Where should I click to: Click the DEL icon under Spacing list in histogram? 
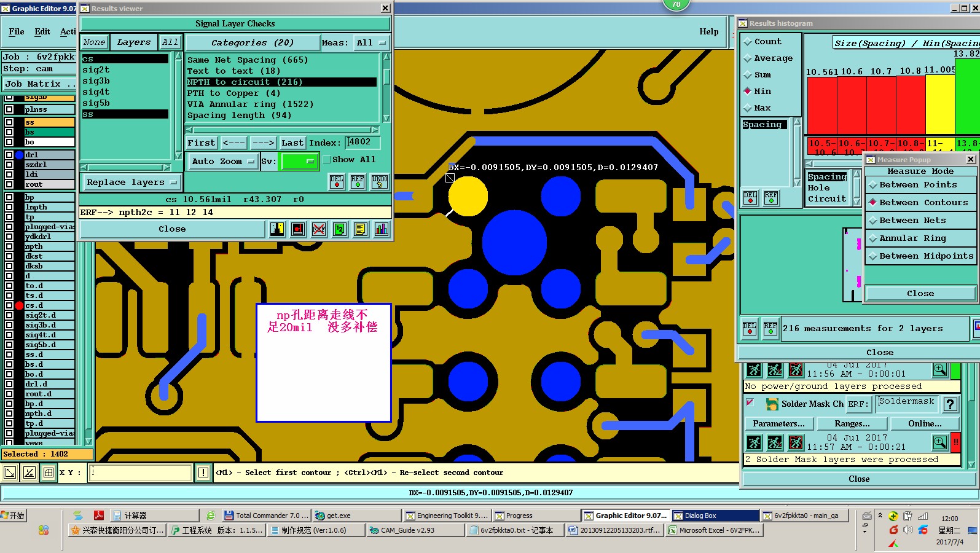750,197
